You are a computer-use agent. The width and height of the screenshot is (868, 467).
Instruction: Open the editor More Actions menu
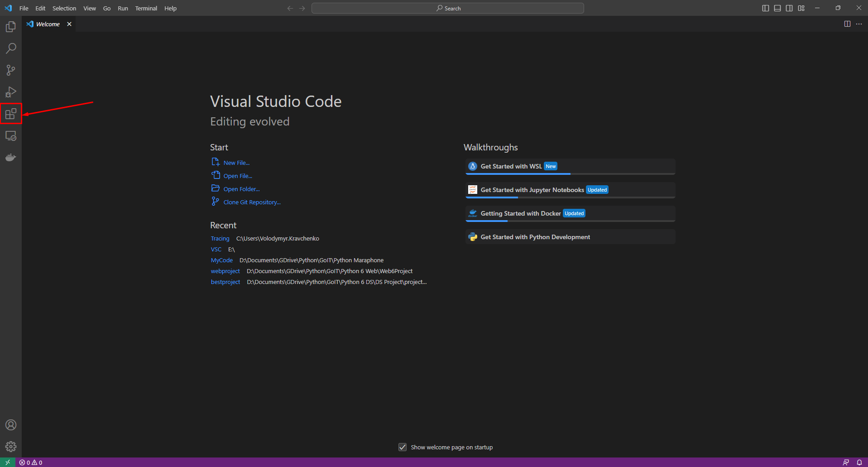coord(859,24)
